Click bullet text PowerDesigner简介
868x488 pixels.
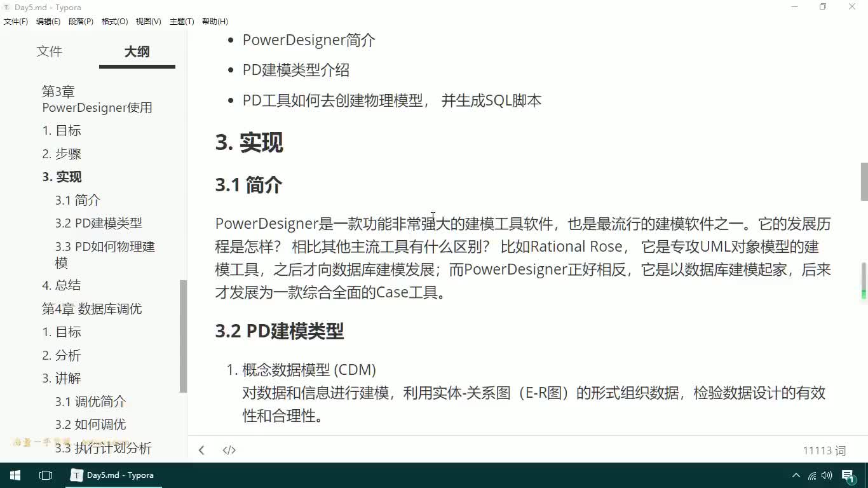(x=309, y=40)
